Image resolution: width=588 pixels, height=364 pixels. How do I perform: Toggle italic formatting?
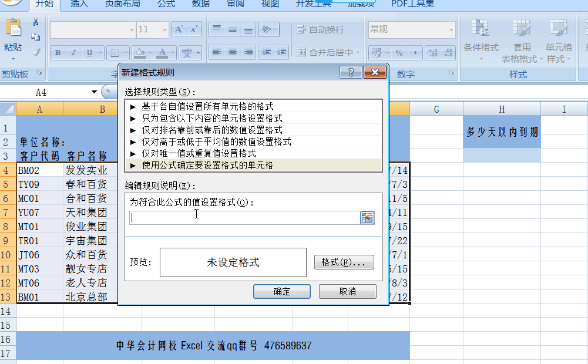click(x=73, y=52)
